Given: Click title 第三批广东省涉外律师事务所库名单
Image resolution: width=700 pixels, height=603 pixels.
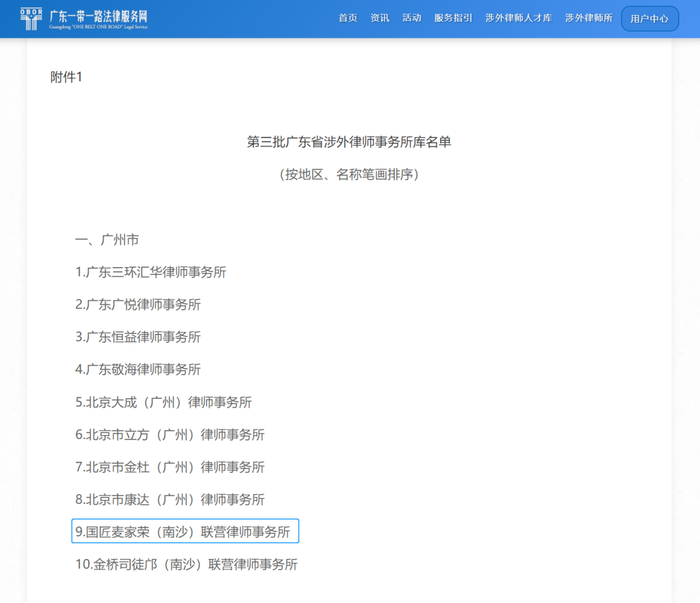Looking at the screenshot, I should pyautogui.click(x=349, y=142).
